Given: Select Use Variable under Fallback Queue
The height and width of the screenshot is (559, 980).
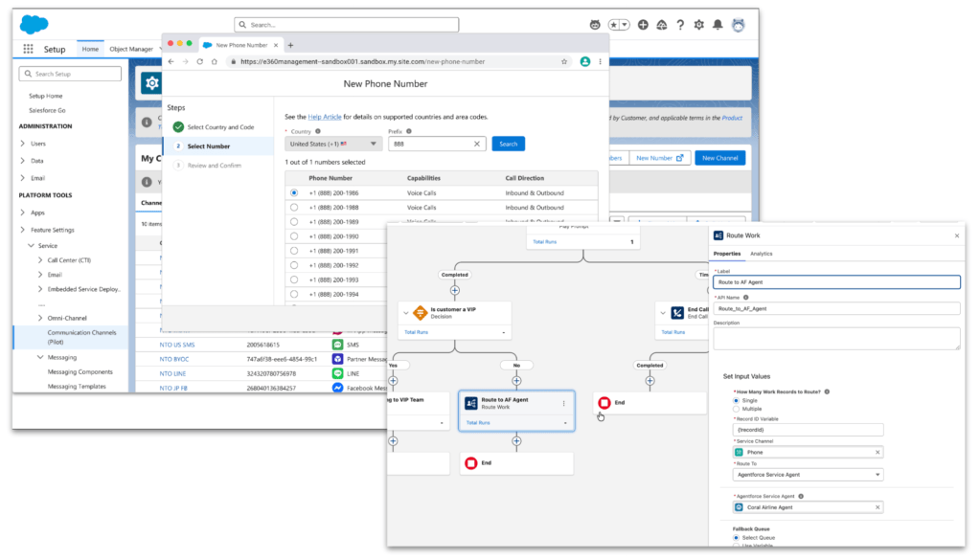Looking at the screenshot, I should (x=736, y=545).
